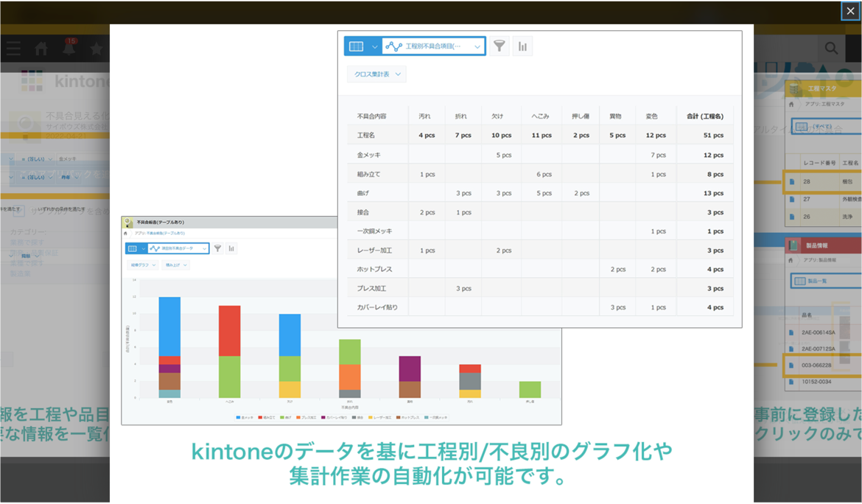Click the 6 pcs cell in 組み立て row

pos(544,174)
